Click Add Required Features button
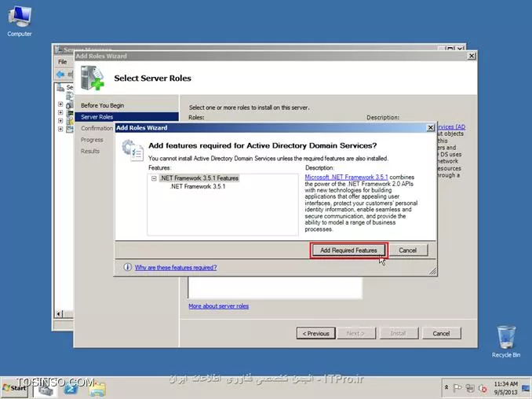 (348, 251)
